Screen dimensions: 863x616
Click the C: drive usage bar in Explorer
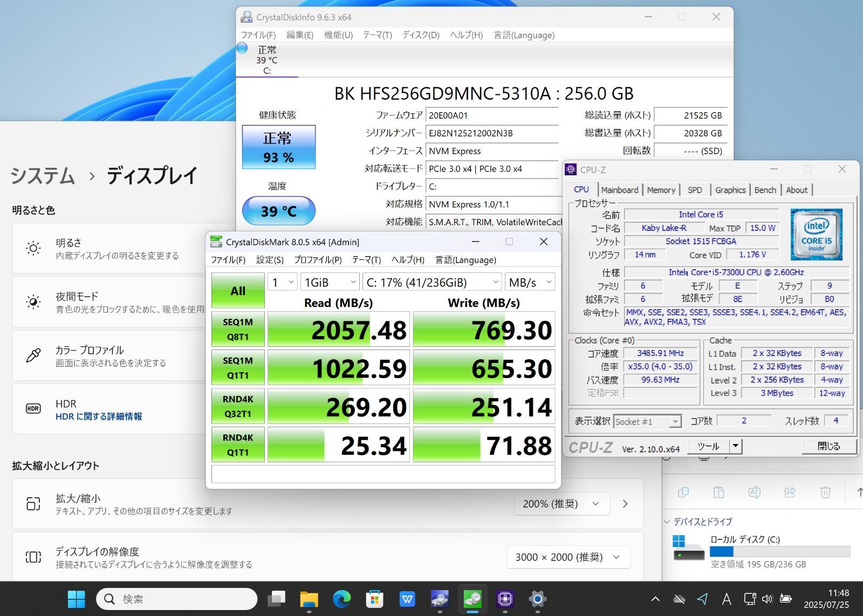click(x=780, y=551)
